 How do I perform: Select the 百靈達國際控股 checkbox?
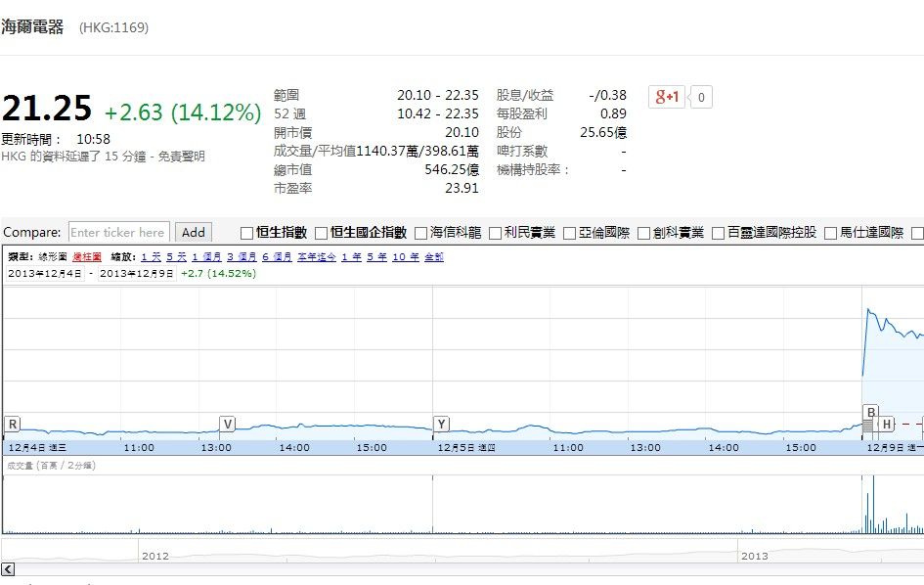coord(719,233)
